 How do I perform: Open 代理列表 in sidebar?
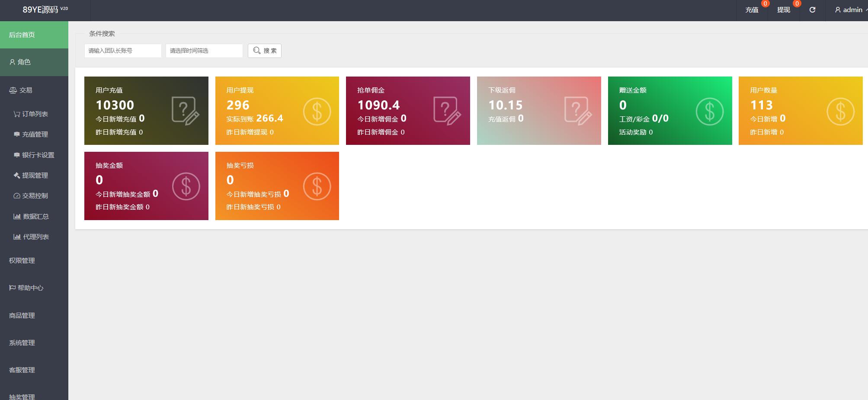[x=34, y=237]
